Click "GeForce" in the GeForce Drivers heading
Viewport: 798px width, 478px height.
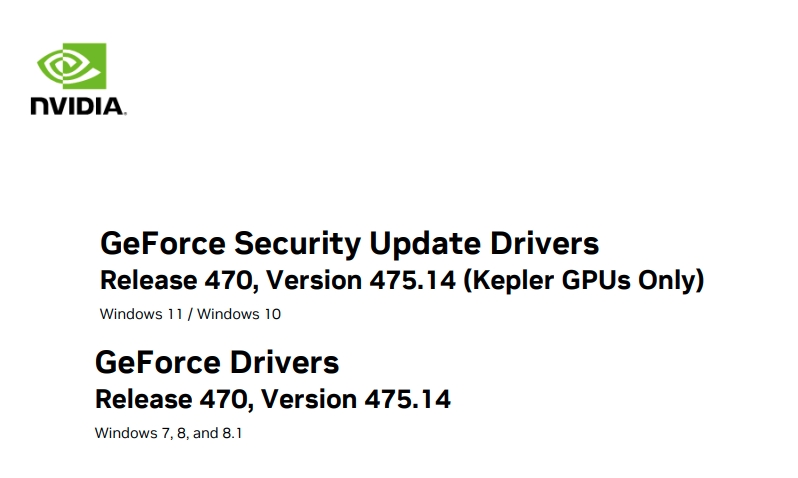[x=158, y=362]
